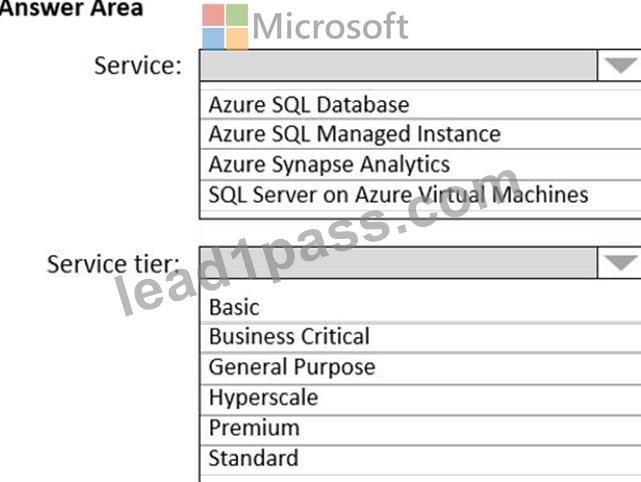Pick General Purpose service tier
This screenshot has width=641, height=482.
click(421, 368)
